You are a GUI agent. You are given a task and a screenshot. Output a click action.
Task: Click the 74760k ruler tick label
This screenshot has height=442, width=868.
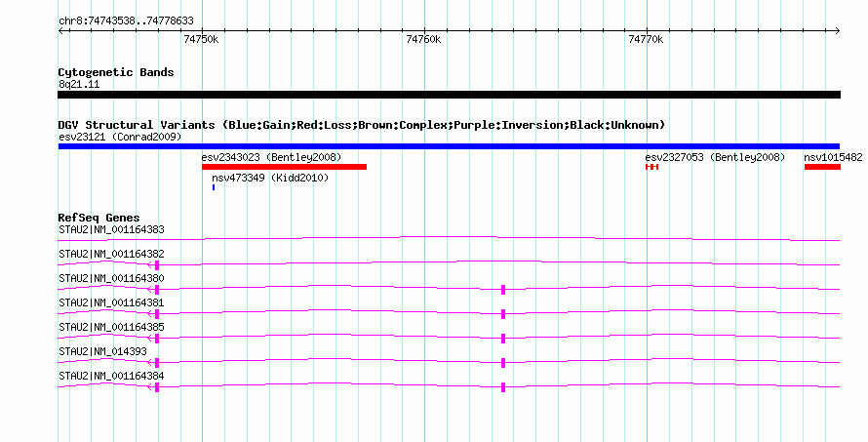[423, 39]
